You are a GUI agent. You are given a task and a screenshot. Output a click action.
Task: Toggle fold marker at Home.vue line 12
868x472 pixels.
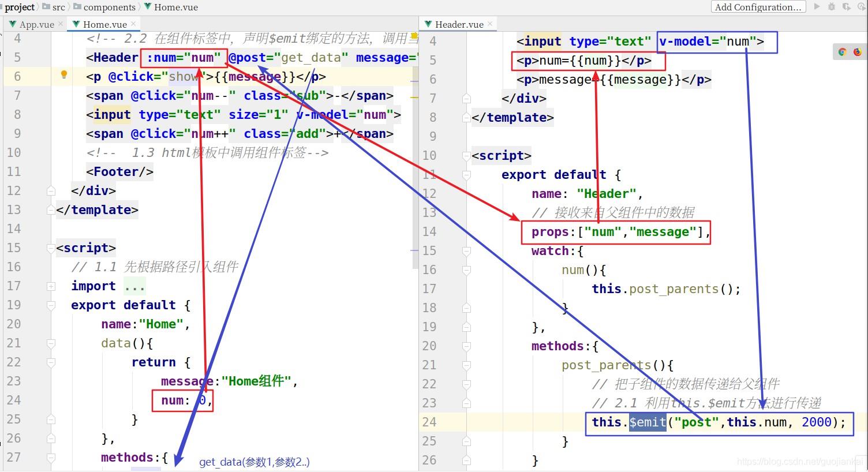point(51,191)
